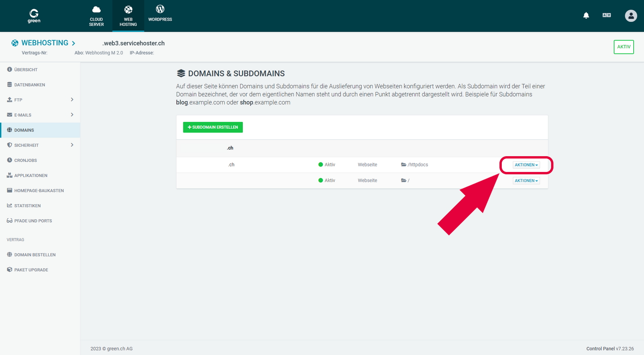Click the Datenbanken database icon
Screen dimensions: 644x355
pos(9,85)
